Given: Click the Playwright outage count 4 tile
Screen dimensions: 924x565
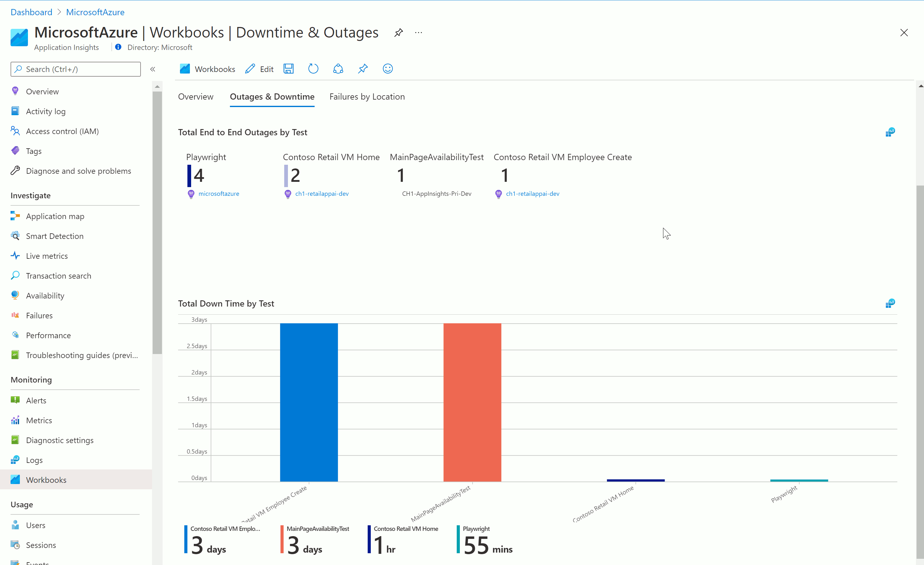Looking at the screenshot, I should pyautogui.click(x=199, y=176).
